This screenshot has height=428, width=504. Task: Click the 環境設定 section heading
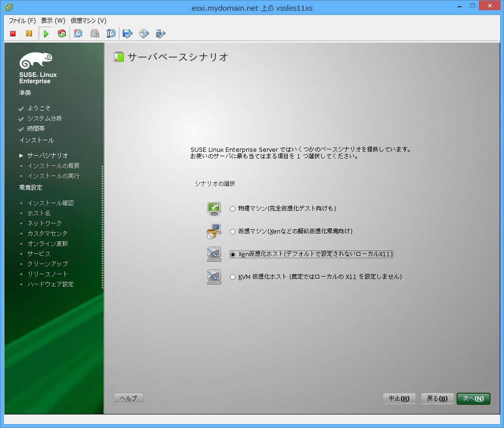[30, 188]
